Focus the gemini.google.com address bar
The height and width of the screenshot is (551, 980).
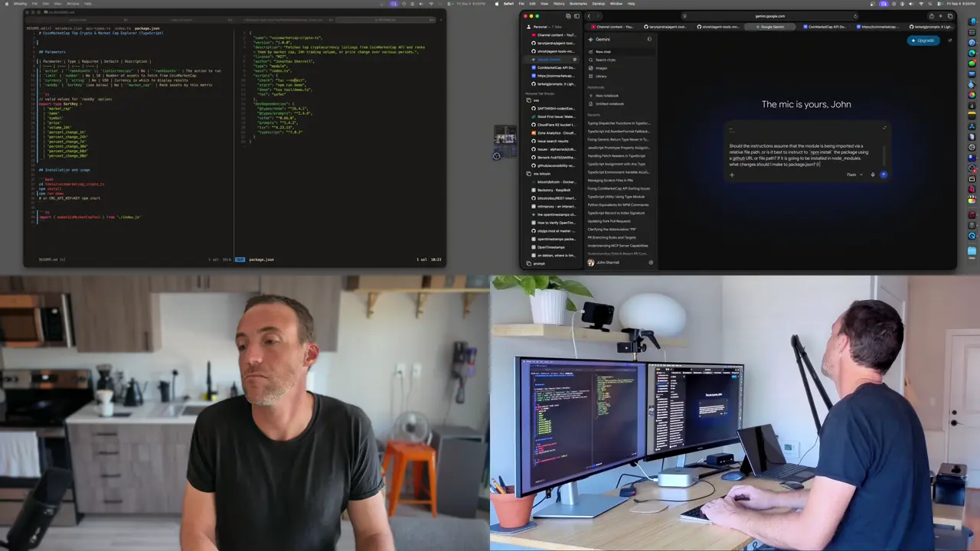coord(769,16)
